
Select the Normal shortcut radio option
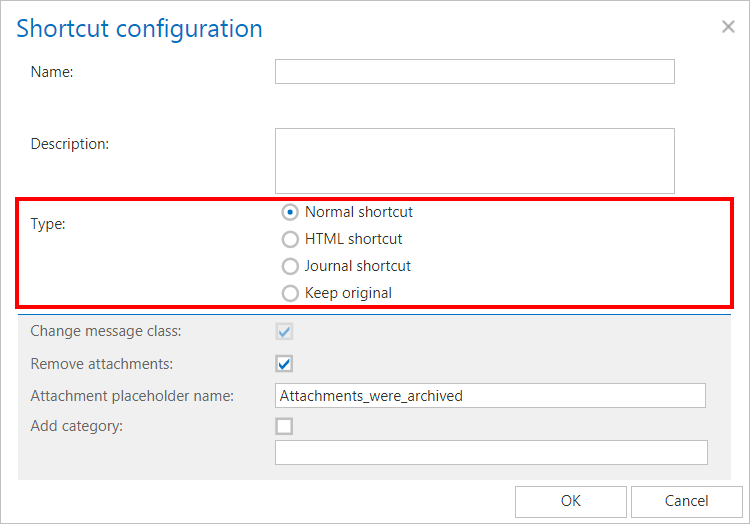point(290,212)
